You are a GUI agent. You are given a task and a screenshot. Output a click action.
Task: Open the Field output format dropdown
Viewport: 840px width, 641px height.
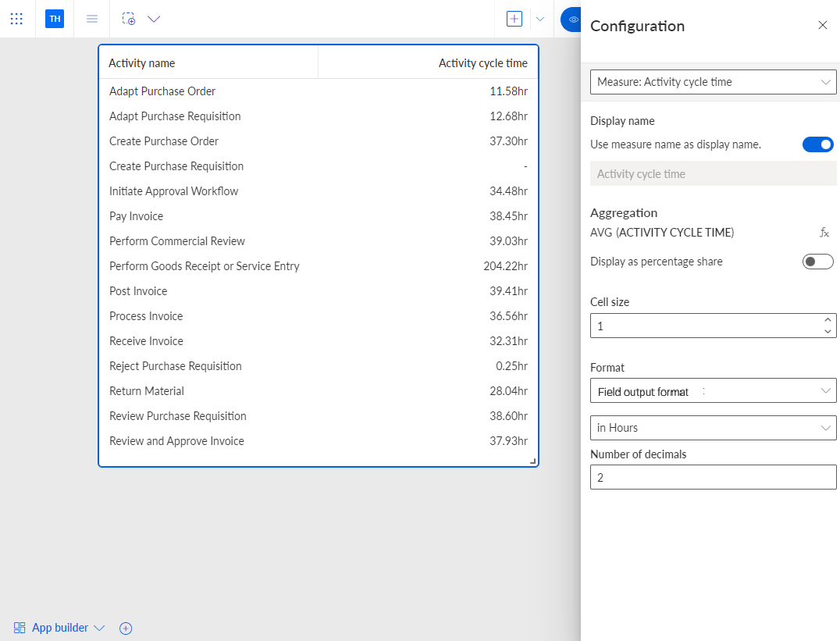(x=713, y=390)
